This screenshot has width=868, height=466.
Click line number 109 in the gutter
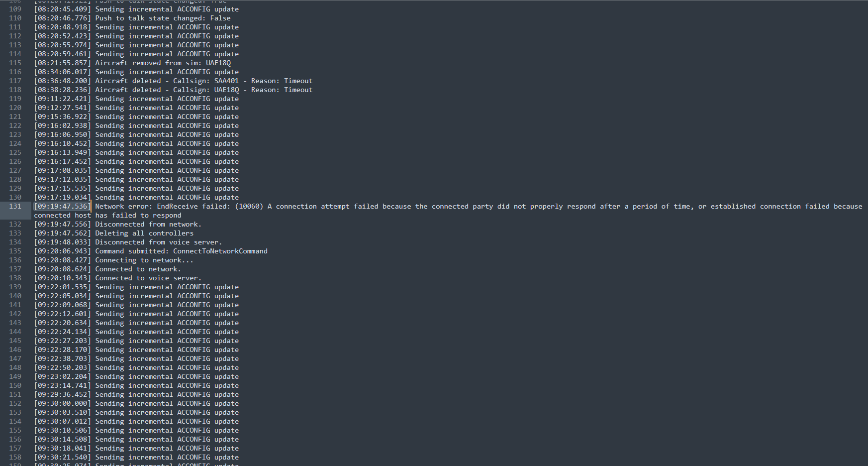click(x=15, y=9)
